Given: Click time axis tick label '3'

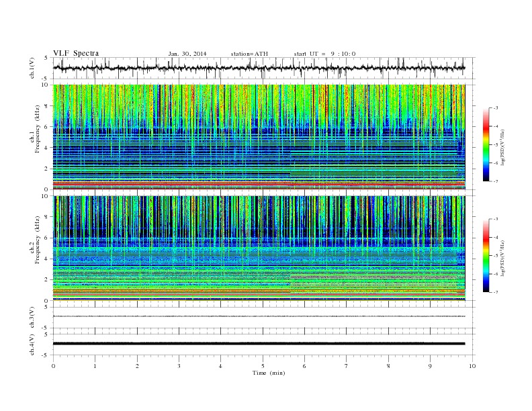Looking at the screenshot, I should coord(179,366).
